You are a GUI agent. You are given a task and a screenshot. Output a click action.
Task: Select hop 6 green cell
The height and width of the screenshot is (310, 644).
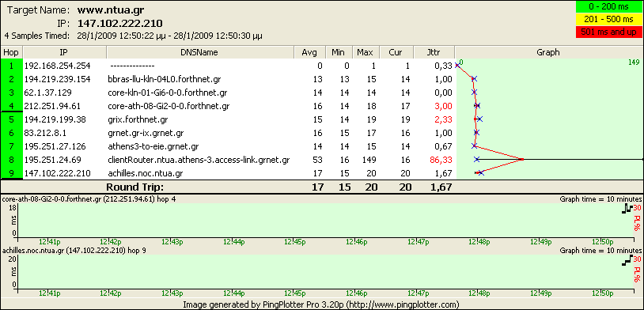click(12, 133)
